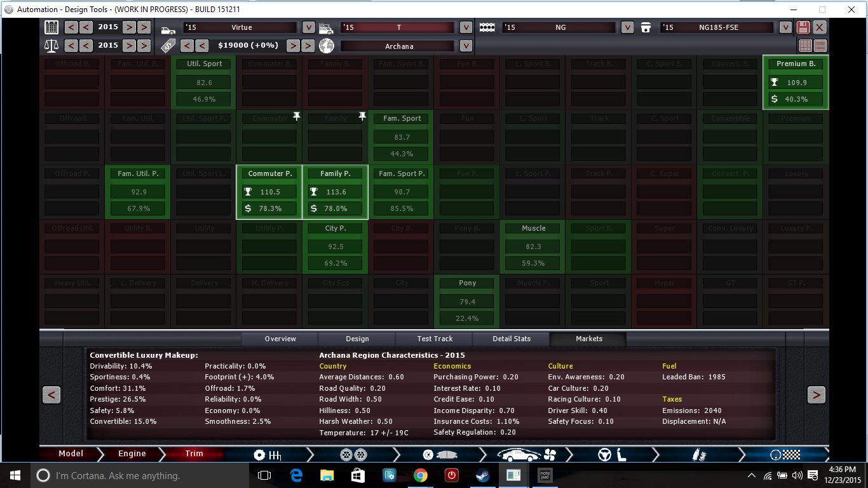The image size is (868, 488).
Task: Show the next info panel with right arrow
Action: point(817,395)
